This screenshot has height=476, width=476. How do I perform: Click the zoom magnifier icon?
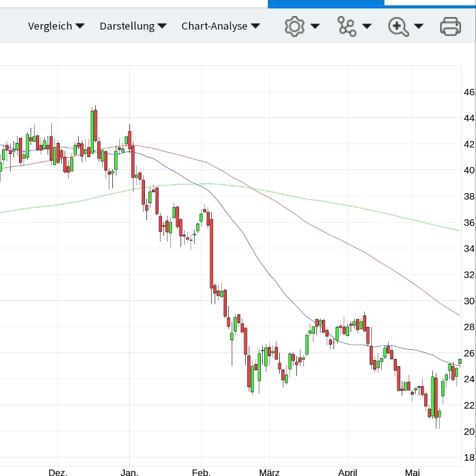(398, 27)
